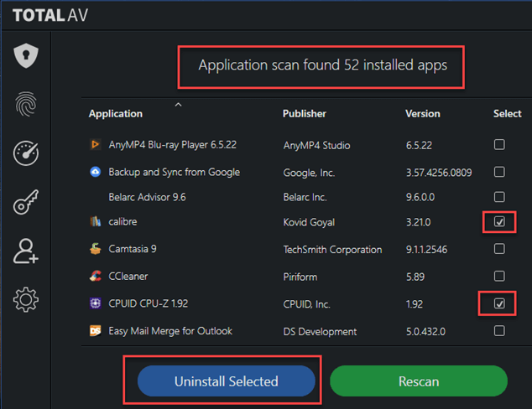Screen dimensions: 532x409
Task: Click version 3.21.0 cell
Action: click(x=419, y=222)
